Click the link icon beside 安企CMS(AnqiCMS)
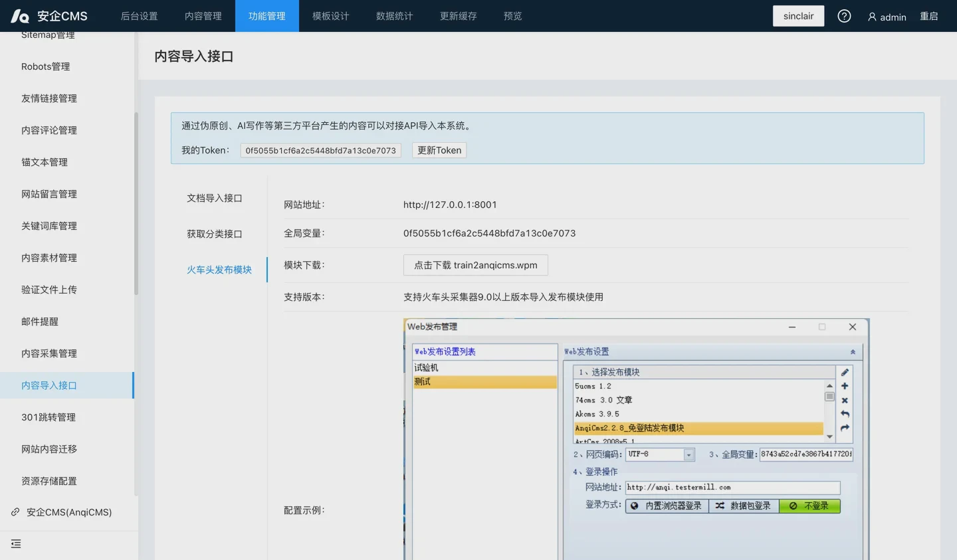The width and height of the screenshot is (957, 560). pos(15,512)
